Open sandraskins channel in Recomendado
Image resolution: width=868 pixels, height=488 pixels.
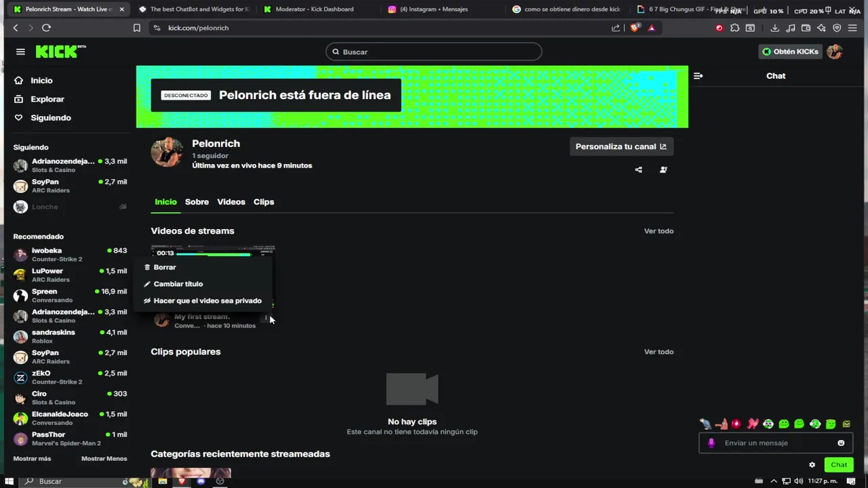70,336
